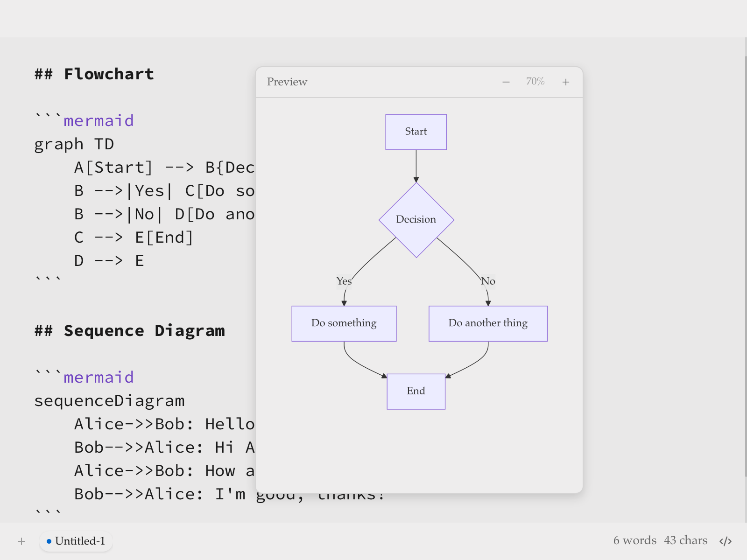
Task: Switch to the Untitled-1 tab
Action: click(80, 541)
